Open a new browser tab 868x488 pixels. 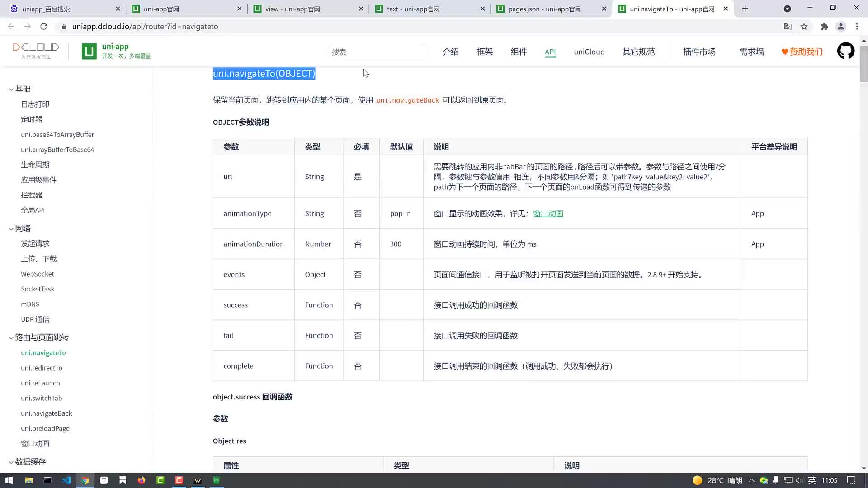[x=745, y=9]
